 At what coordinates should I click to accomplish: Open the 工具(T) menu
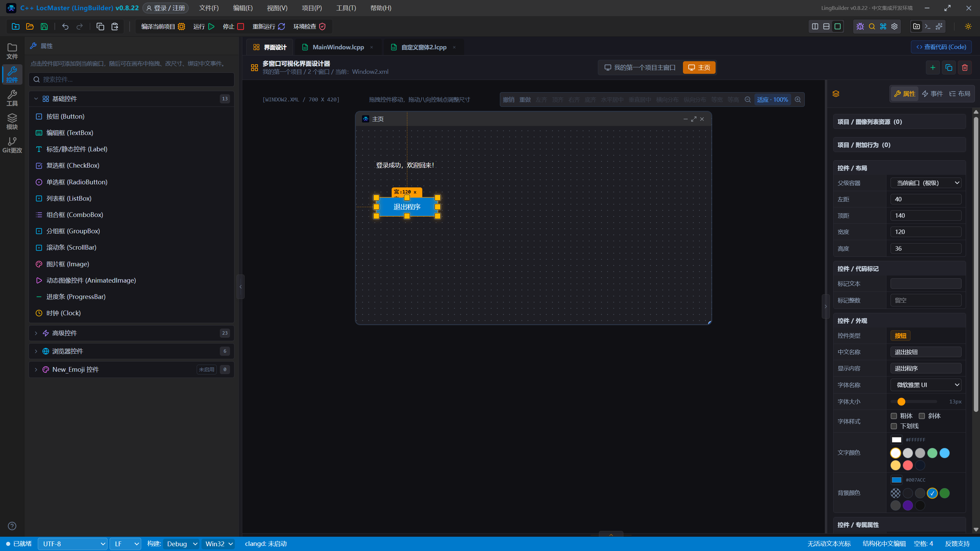pyautogui.click(x=346, y=8)
